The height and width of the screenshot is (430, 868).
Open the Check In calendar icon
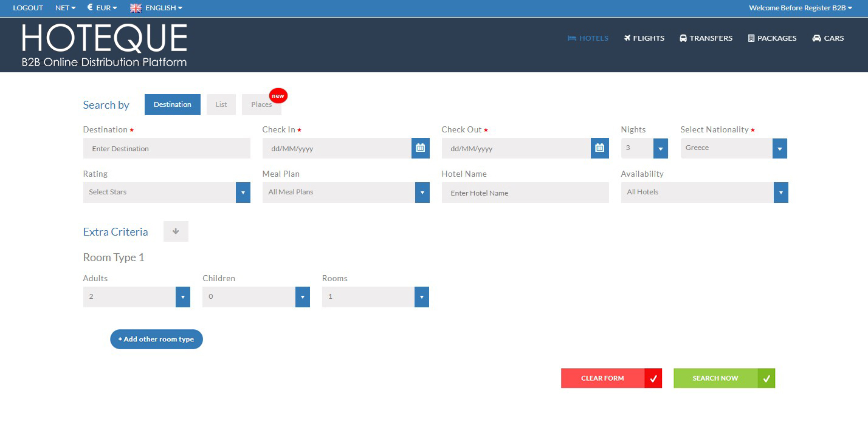pos(420,148)
